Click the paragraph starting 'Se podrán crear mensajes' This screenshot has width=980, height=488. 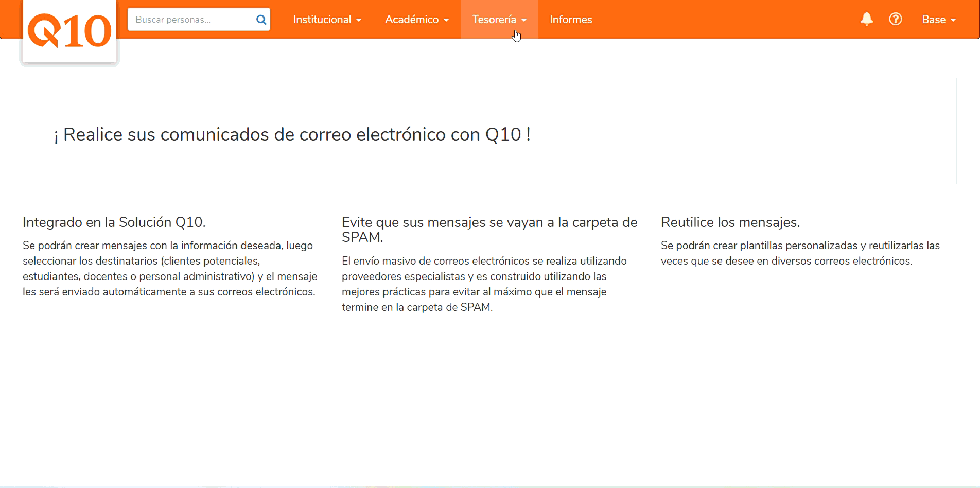click(170, 269)
